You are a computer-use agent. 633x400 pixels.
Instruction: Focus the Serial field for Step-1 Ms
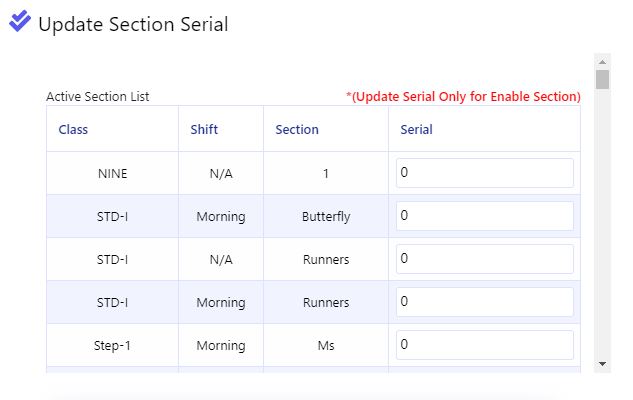click(x=484, y=345)
